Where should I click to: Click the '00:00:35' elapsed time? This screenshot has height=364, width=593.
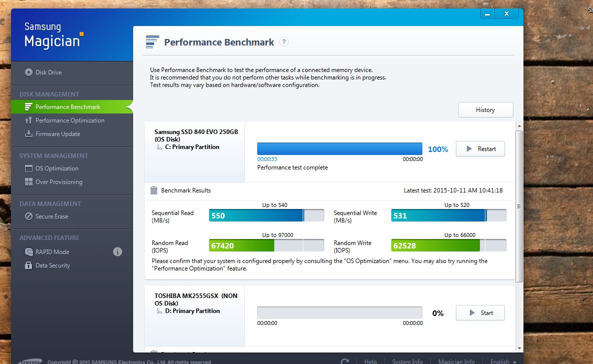[x=267, y=159]
